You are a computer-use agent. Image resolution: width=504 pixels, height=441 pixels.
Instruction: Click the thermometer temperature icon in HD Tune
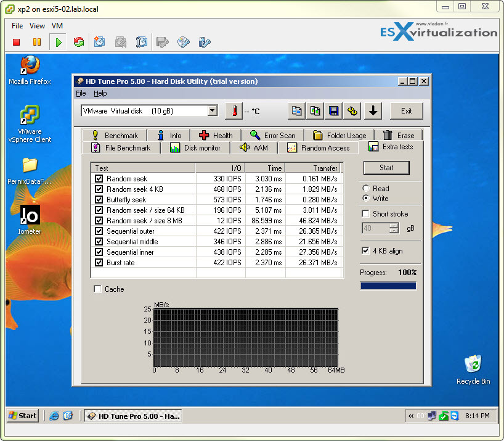(234, 111)
